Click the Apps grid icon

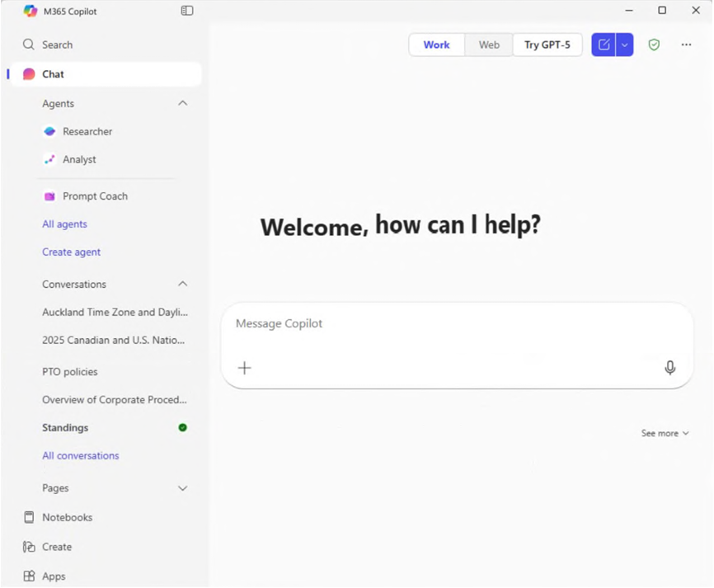click(x=29, y=576)
